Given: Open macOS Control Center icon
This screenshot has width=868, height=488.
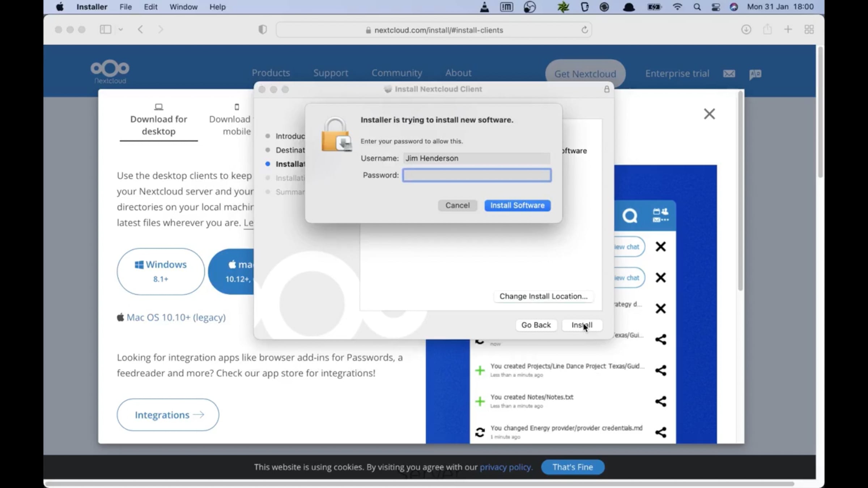Looking at the screenshot, I should (x=715, y=7).
